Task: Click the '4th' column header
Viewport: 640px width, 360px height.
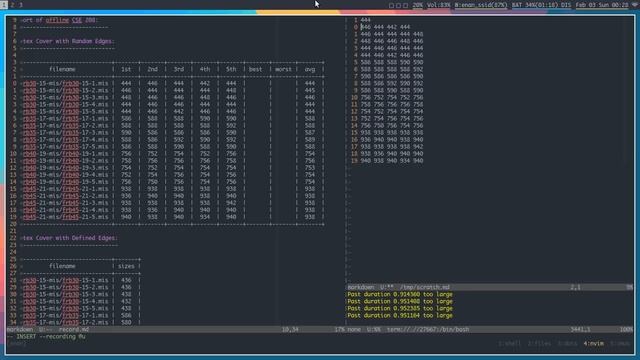Action: coord(205,69)
